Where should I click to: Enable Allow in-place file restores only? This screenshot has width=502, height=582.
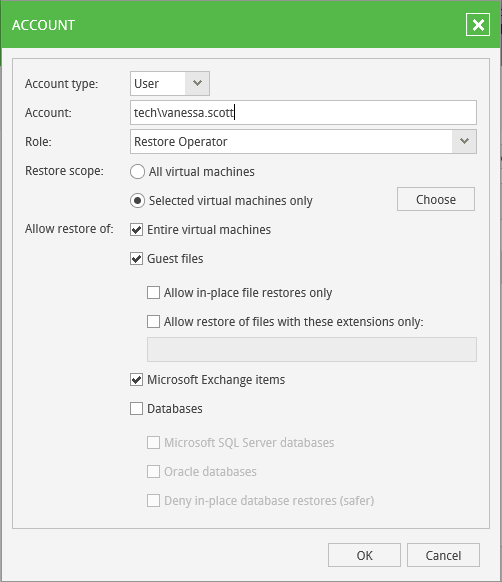tap(153, 292)
